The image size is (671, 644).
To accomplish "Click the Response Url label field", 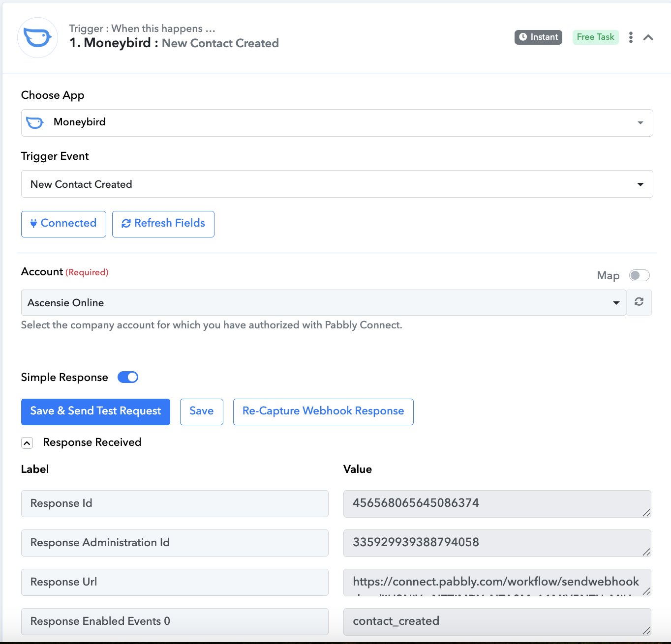I will click(175, 582).
